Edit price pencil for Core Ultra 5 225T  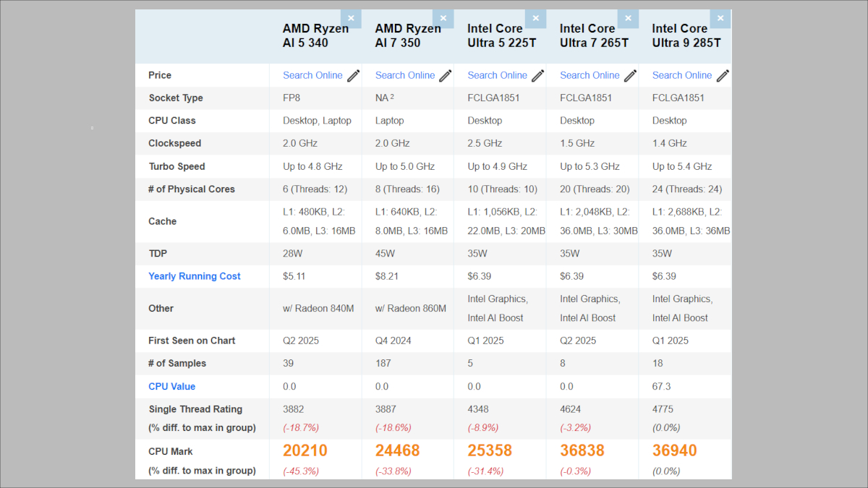(x=538, y=76)
